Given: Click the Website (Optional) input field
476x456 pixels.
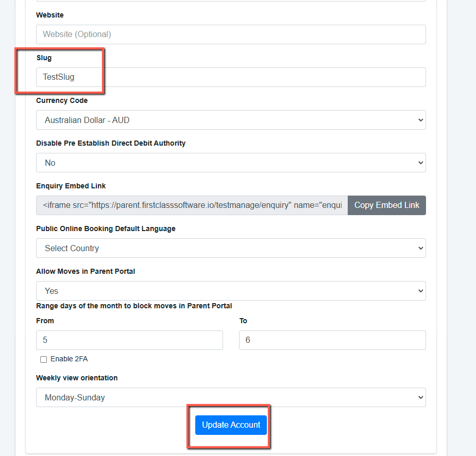Looking at the screenshot, I should pos(231,34).
